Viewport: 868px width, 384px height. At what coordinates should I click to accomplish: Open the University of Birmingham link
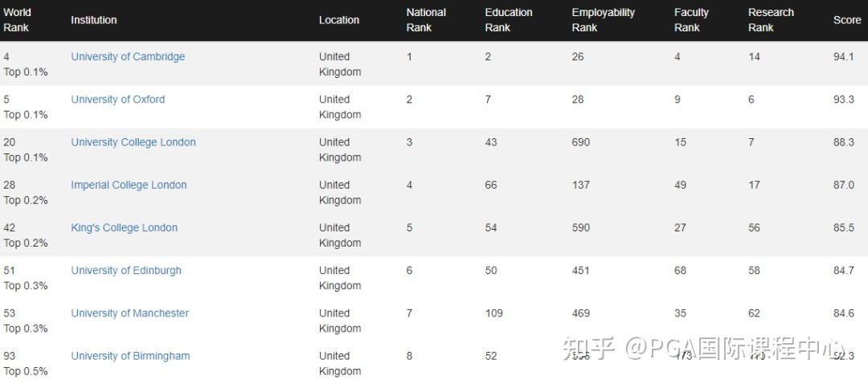[x=130, y=356]
